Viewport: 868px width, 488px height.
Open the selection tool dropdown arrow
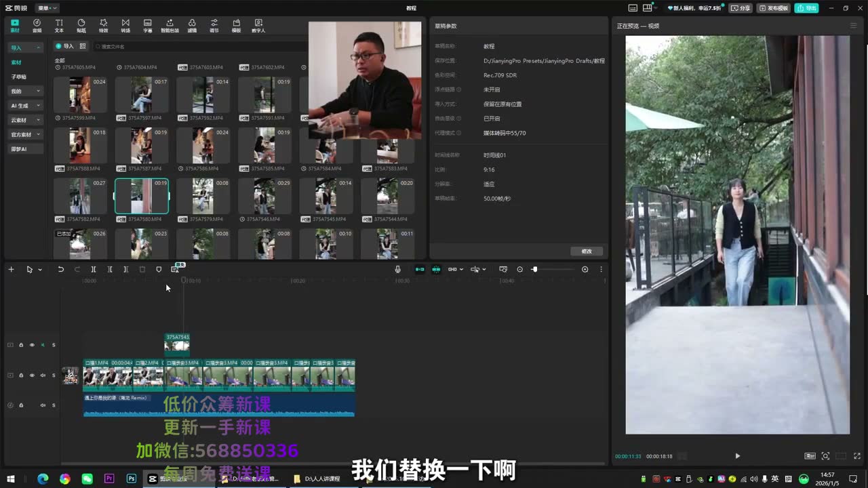click(40, 270)
